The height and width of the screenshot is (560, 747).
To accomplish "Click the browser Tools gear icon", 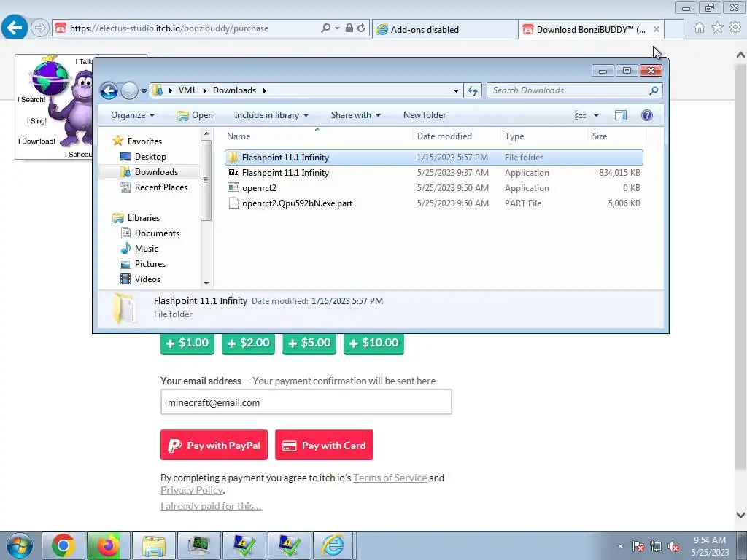I will [735, 28].
